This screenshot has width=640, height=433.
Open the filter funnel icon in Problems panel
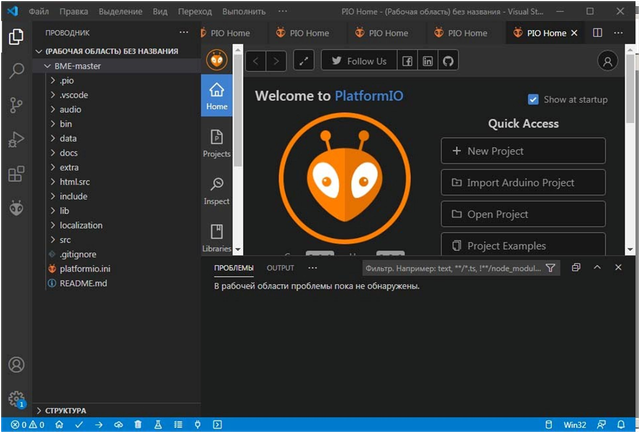[551, 268]
